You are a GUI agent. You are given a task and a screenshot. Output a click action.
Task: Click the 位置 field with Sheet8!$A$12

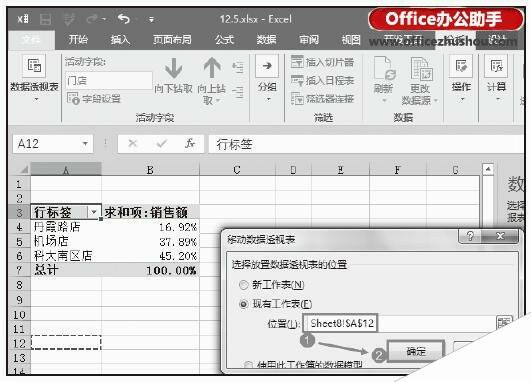(x=399, y=323)
